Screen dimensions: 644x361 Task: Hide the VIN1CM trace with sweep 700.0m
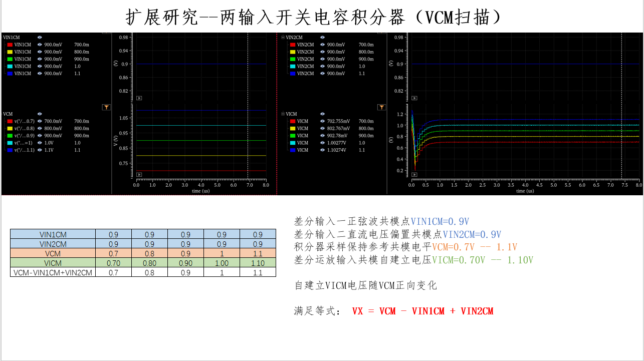(x=40, y=45)
